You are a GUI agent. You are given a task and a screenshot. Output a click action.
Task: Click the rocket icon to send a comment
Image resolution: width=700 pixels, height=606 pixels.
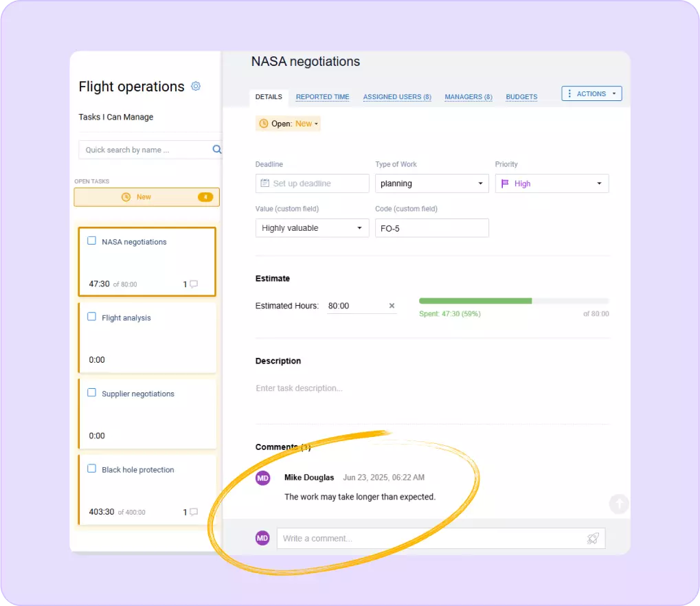click(x=592, y=538)
